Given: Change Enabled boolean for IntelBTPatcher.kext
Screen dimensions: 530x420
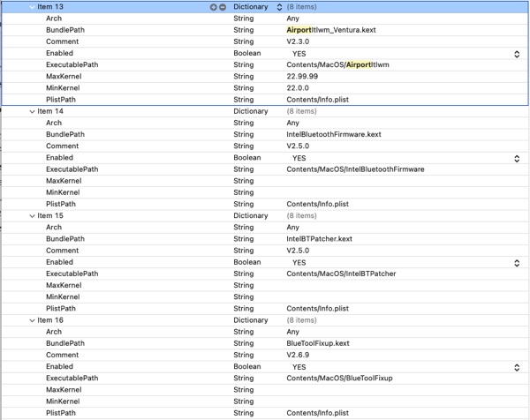Looking at the screenshot, I should (517, 263).
